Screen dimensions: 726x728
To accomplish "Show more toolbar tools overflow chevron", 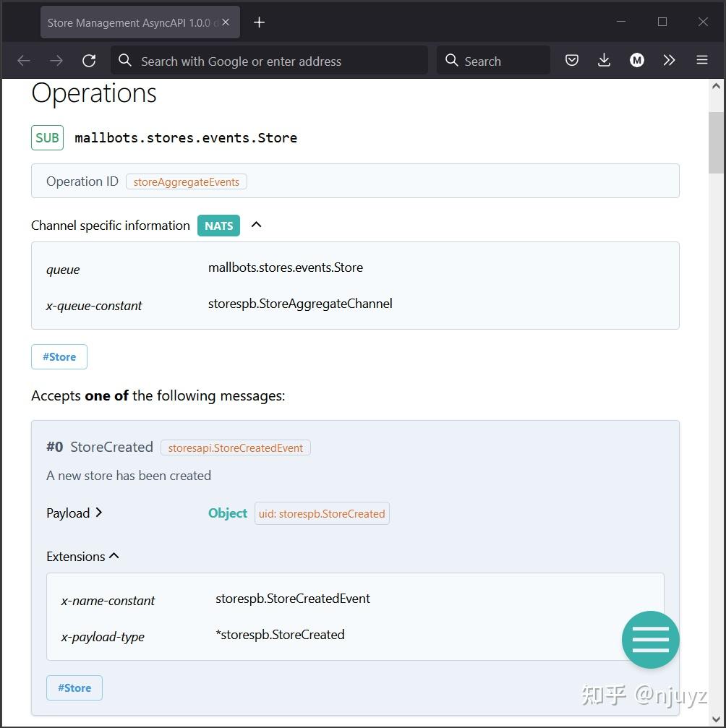I will point(669,61).
